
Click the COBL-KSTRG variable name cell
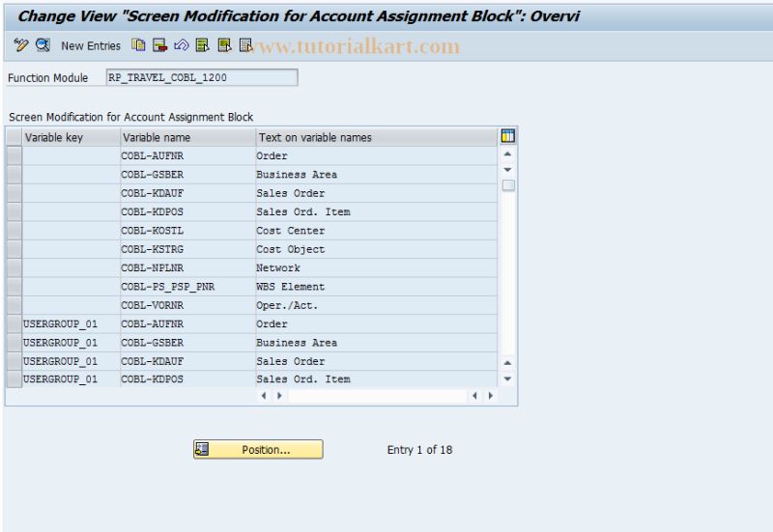(x=187, y=249)
